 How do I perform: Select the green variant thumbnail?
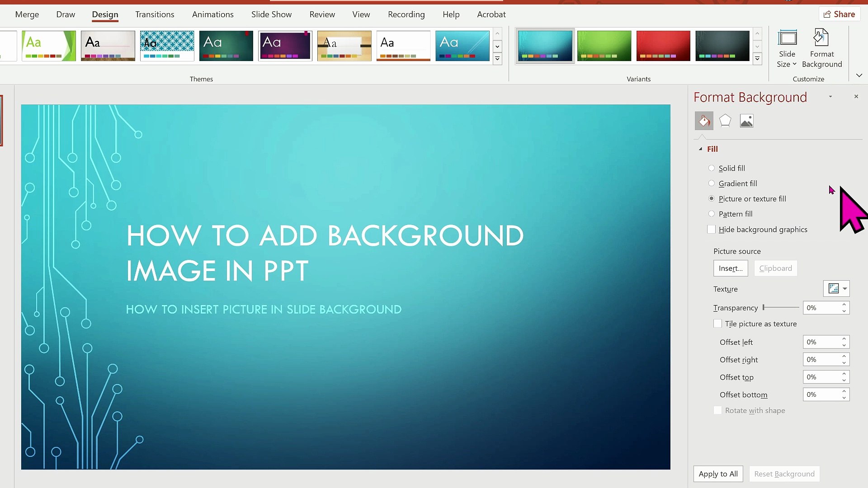pyautogui.click(x=604, y=46)
